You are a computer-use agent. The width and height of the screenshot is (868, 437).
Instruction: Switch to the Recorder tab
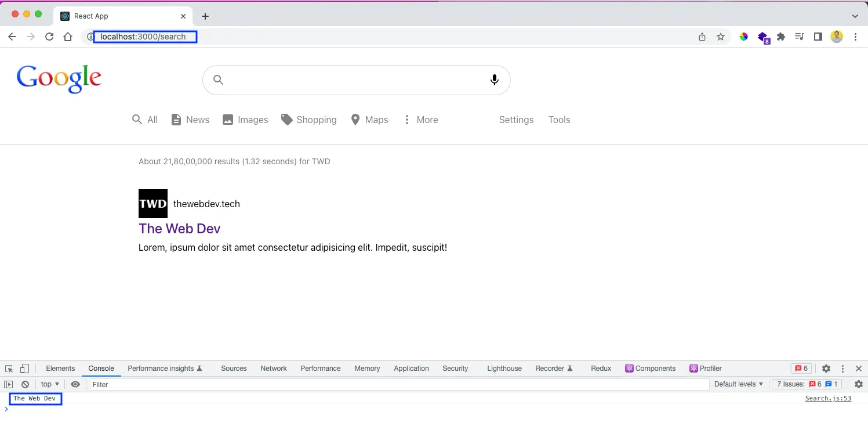tap(554, 369)
